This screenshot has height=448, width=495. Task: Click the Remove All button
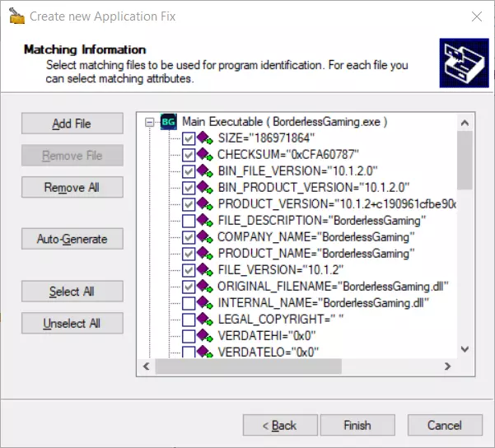coord(72,187)
